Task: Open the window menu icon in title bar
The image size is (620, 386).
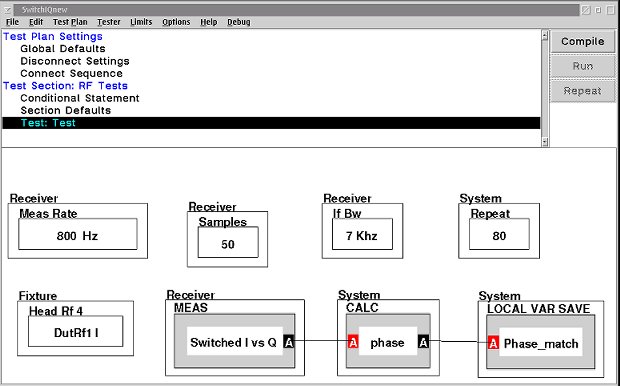Action: (8, 9)
